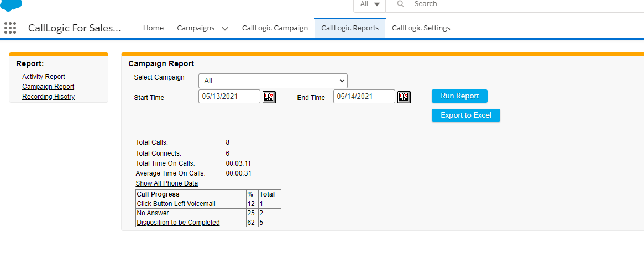Open the No Answer link
Image resolution: width=644 pixels, height=270 pixels.
(153, 213)
